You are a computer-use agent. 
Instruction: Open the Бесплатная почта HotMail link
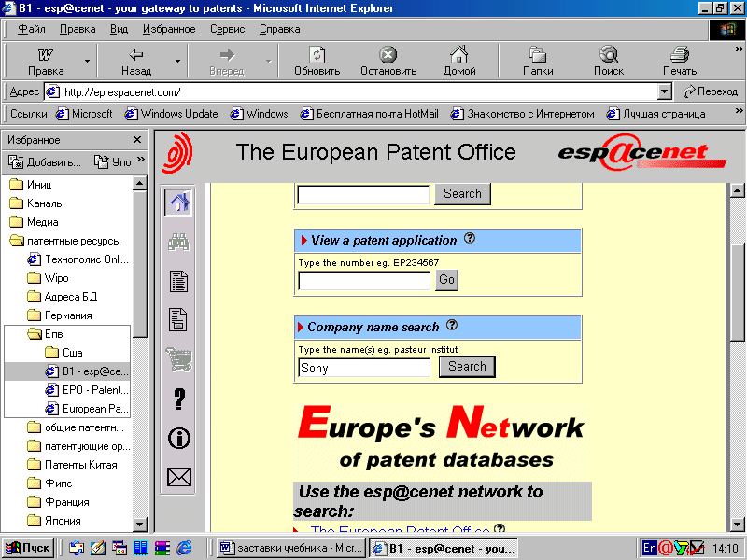[370, 114]
